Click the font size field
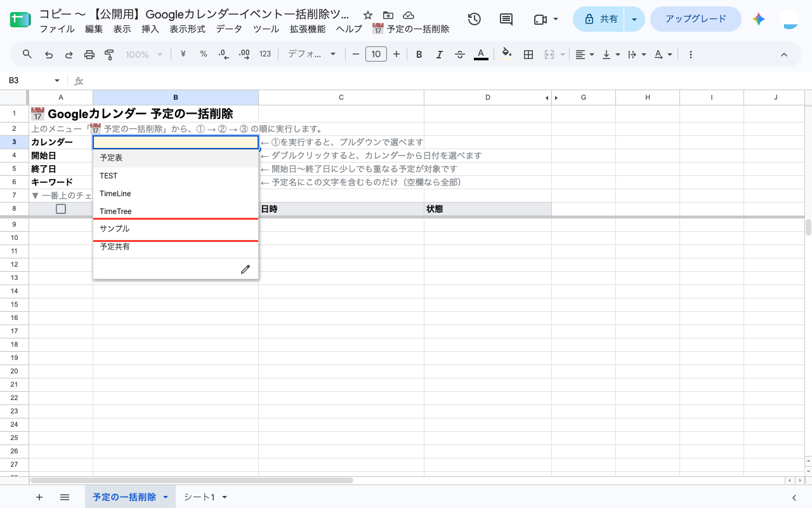Image resolution: width=812 pixels, height=508 pixels. coord(376,55)
